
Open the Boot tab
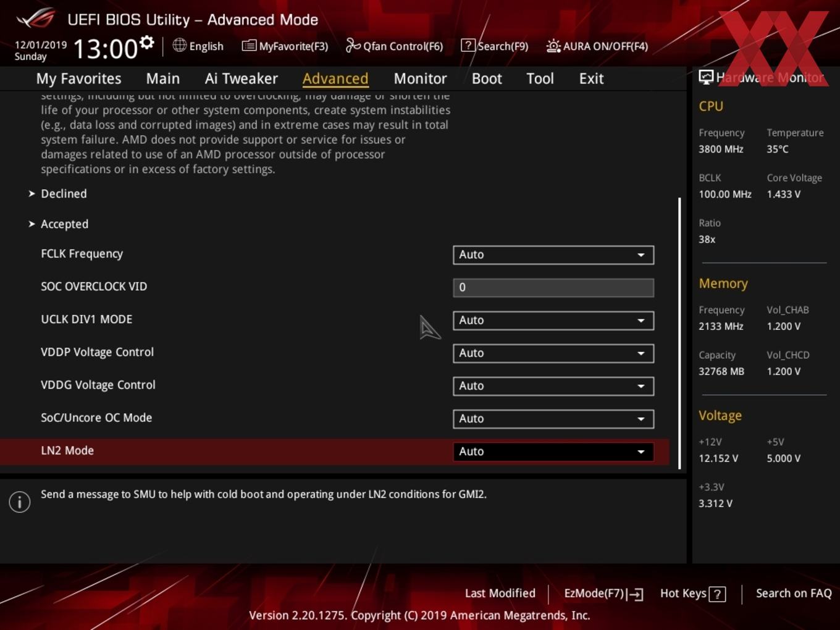tap(487, 78)
